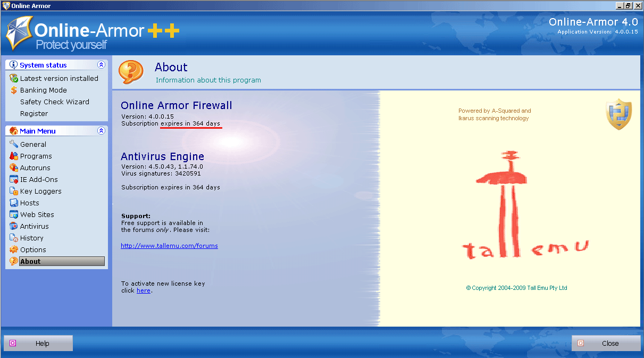Viewport: 644px width, 358px height.
Task: Open the Hosts section
Action: 30,203
